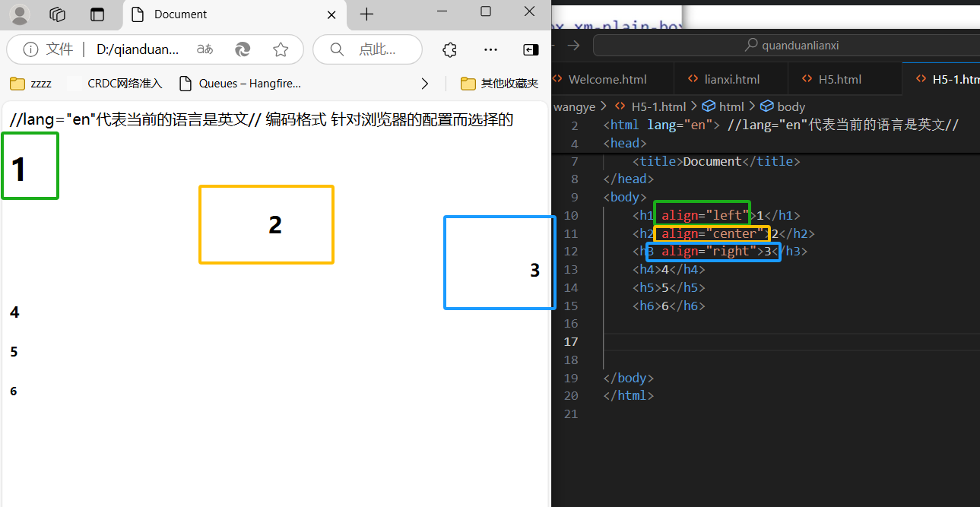980x507 pixels.
Task: Click the body breadcrumb symbol
Action: click(783, 106)
